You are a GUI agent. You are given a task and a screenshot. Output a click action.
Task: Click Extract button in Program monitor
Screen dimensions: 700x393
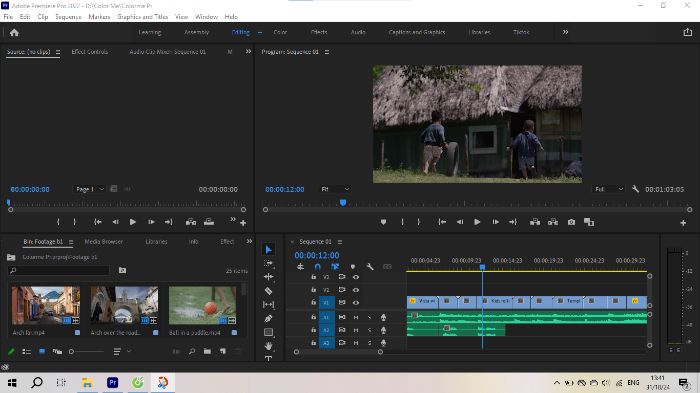pyautogui.click(x=553, y=222)
